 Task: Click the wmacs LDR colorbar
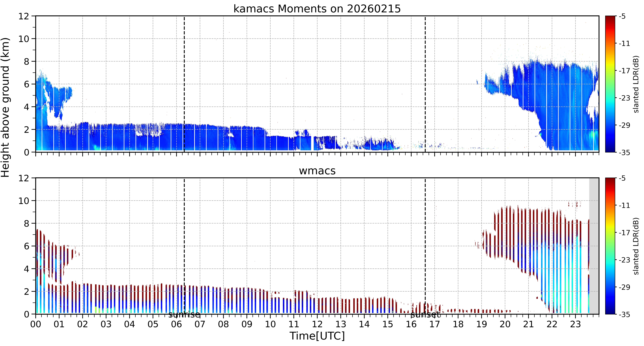(610, 246)
